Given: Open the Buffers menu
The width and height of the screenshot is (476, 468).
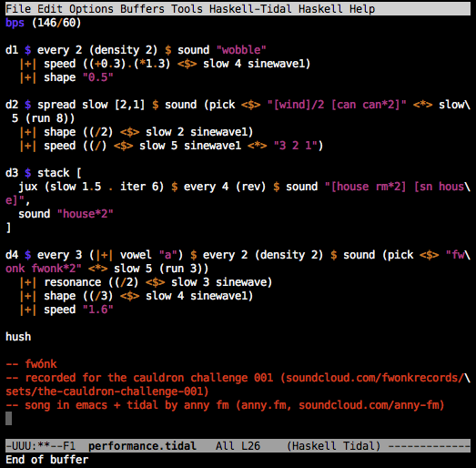Looking at the screenshot, I should 142,9.
